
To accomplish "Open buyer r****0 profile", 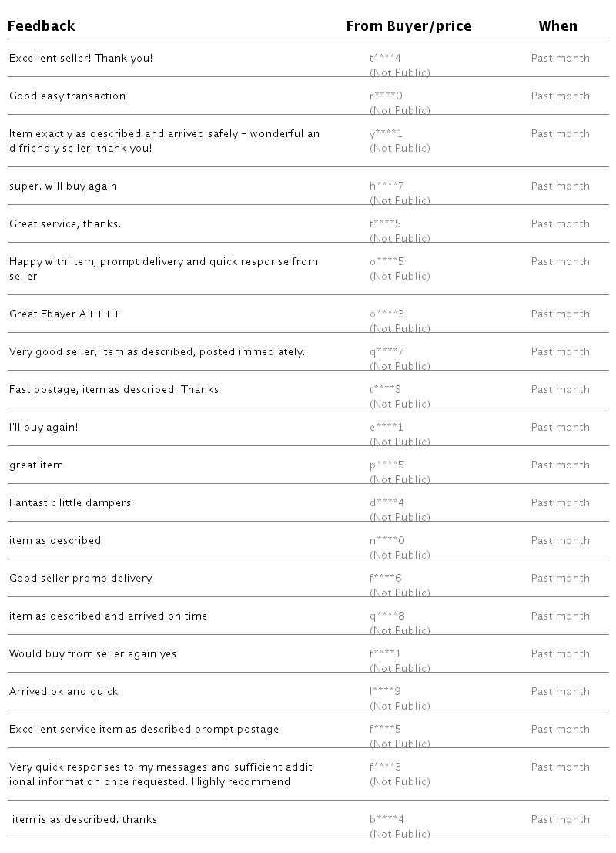I will (386, 96).
